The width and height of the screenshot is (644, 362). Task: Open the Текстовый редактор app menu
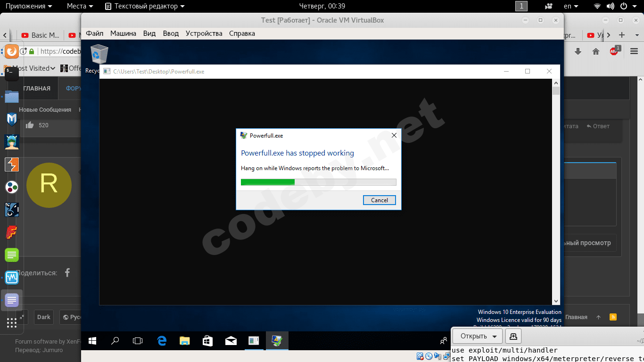tap(145, 6)
